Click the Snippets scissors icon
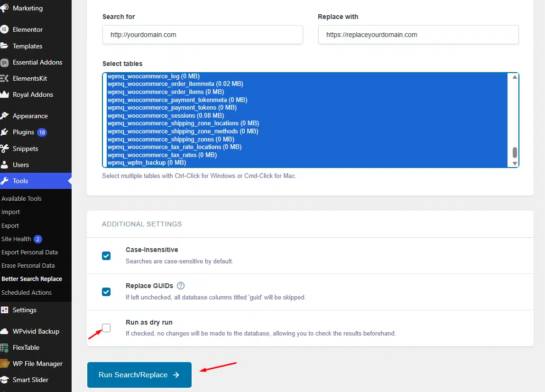This screenshot has width=545, height=392. 4,149
